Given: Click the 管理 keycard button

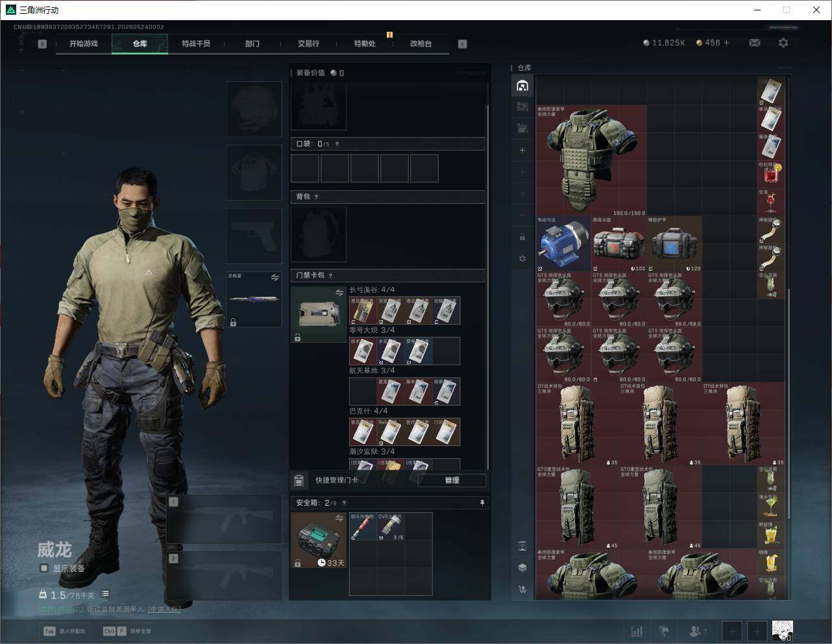Looking at the screenshot, I should click(452, 480).
